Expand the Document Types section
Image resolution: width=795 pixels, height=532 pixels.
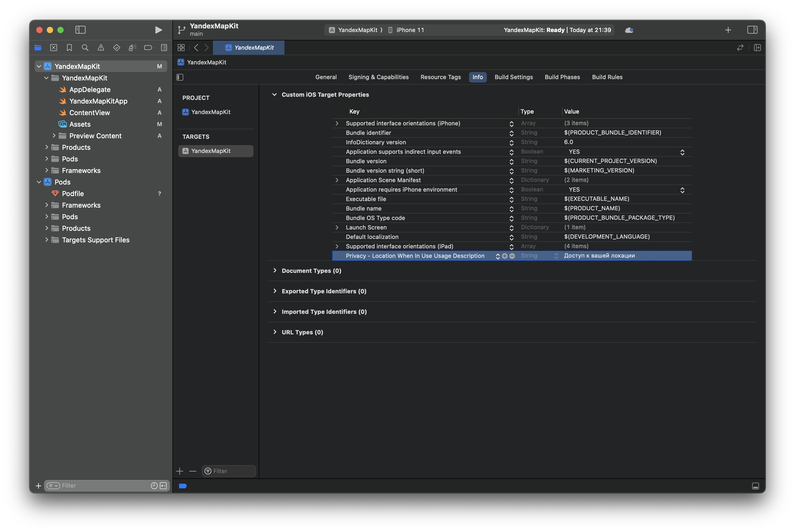[x=275, y=270]
